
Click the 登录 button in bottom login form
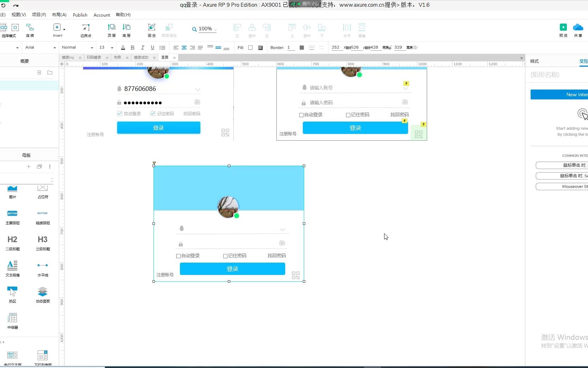232,269
